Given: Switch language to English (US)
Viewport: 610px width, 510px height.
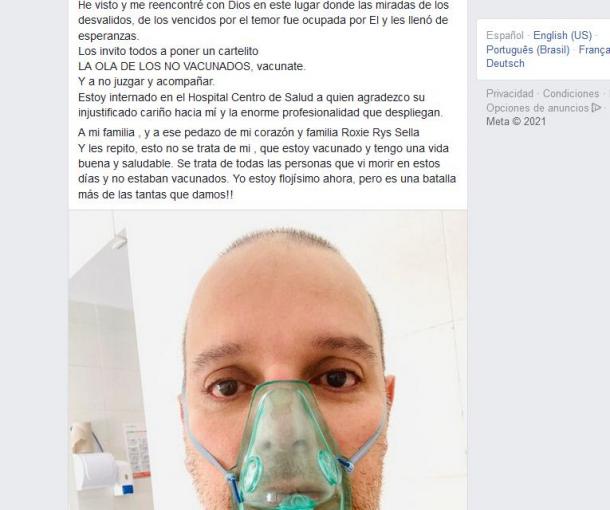Looking at the screenshot, I should (x=562, y=35).
